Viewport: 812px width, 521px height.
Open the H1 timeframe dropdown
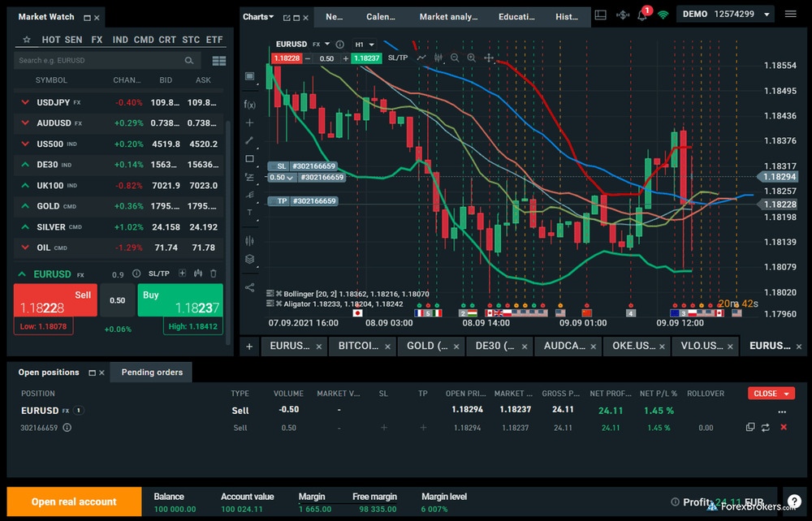(364, 45)
